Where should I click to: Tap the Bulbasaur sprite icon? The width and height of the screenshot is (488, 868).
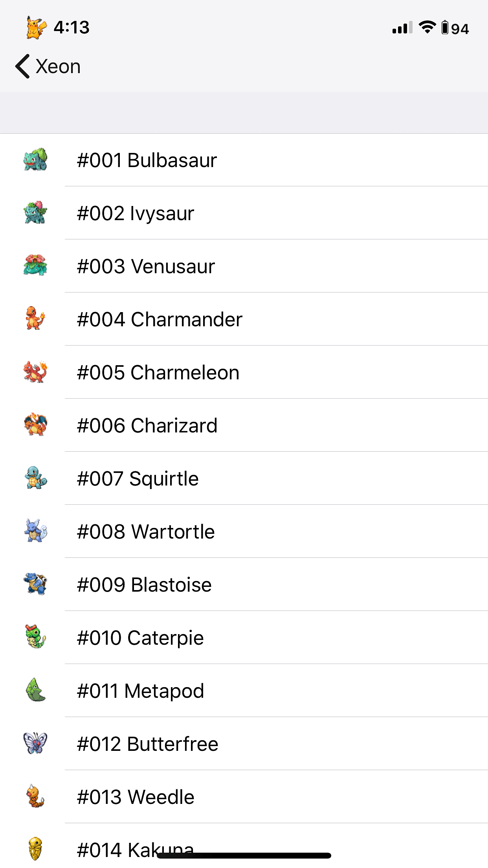coord(35,160)
